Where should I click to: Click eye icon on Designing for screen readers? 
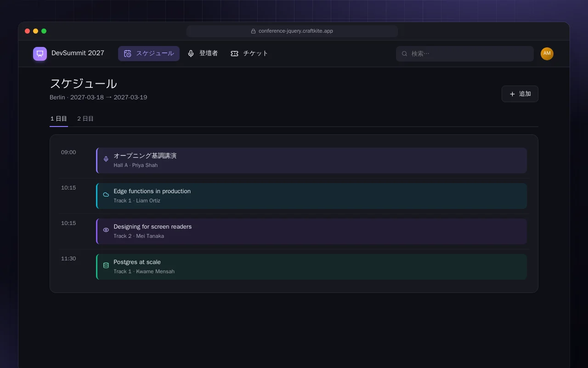point(106,230)
